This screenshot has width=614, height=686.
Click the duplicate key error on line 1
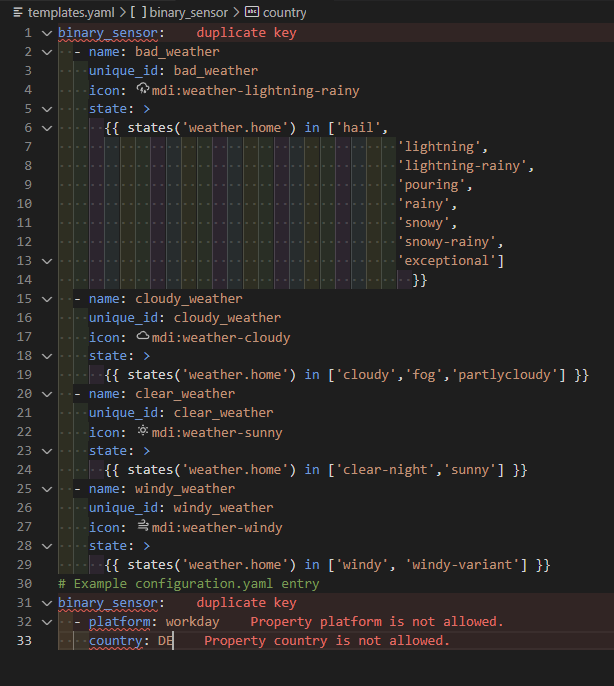coord(246,33)
